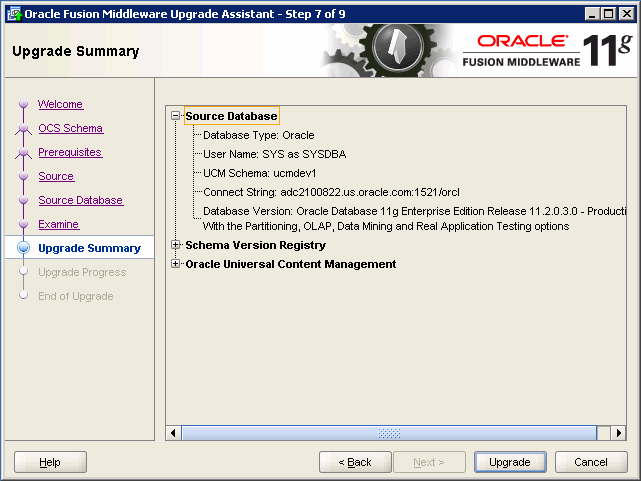Image resolution: width=641 pixels, height=481 pixels.
Task: Select the current Upgrade Summary step
Action: point(90,248)
